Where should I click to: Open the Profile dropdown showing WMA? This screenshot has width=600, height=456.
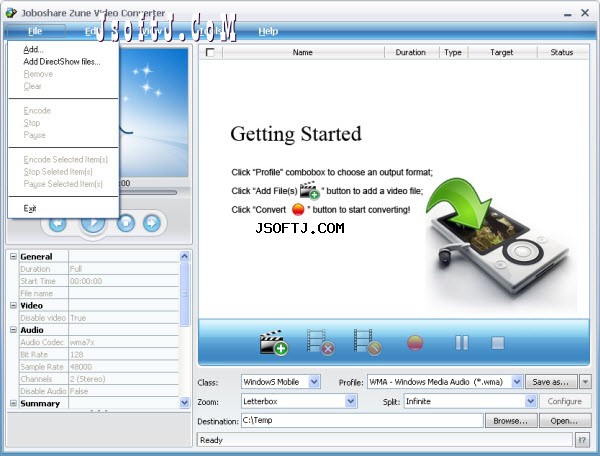point(517,382)
